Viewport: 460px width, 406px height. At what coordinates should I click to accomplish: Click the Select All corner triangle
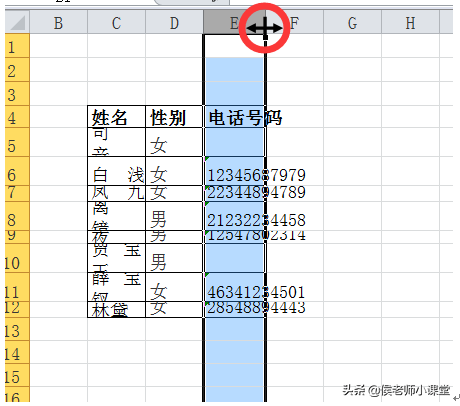click(17, 23)
